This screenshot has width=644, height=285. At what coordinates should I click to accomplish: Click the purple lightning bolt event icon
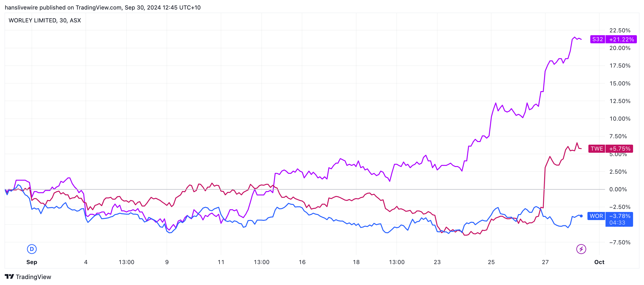(x=581, y=249)
